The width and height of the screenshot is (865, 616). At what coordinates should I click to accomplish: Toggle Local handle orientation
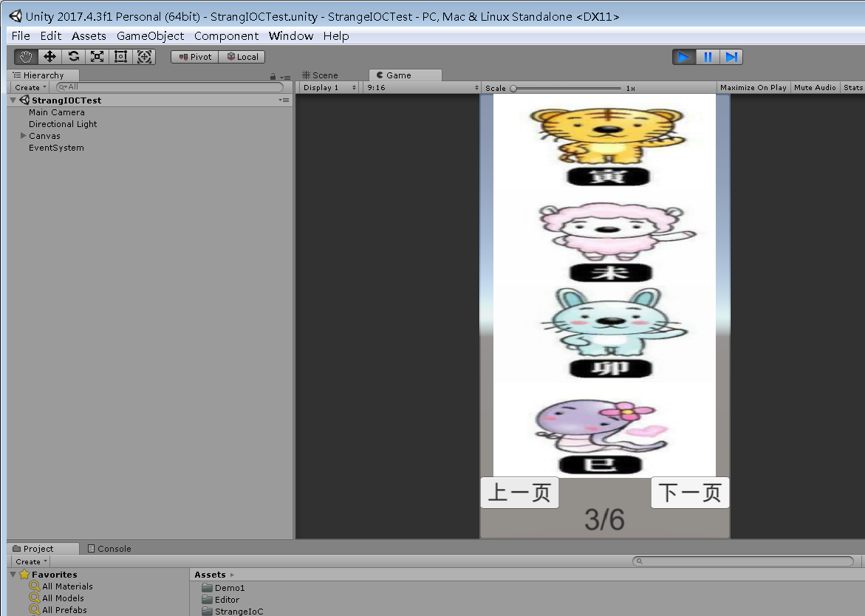point(242,56)
